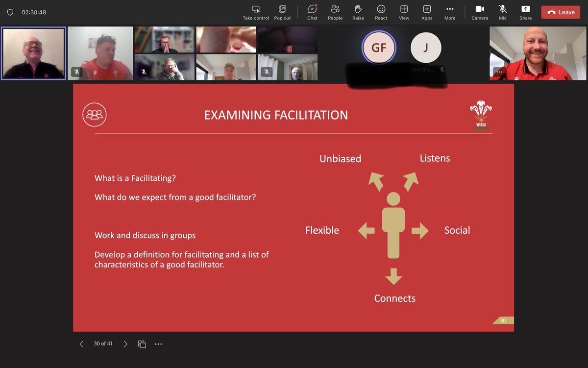Click the EXAMINING FACILITATION slide title
Image resolution: width=588 pixels, height=368 pixels.
tap(276, 115)
